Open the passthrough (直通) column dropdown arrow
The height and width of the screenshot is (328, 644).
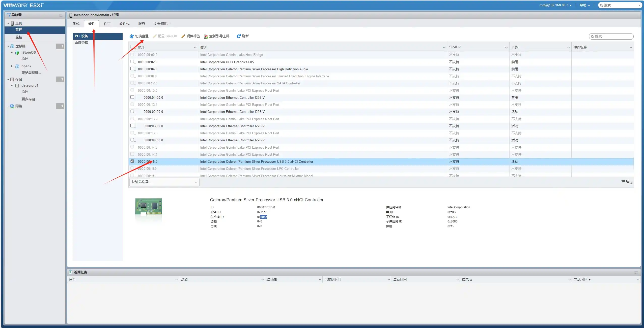pyautogui.click(x=568, y=48)
